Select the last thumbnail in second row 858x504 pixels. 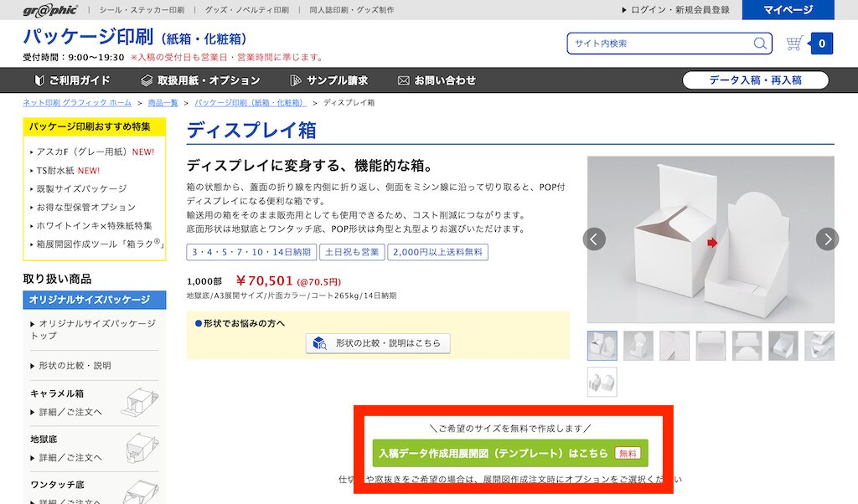[602, 382]
